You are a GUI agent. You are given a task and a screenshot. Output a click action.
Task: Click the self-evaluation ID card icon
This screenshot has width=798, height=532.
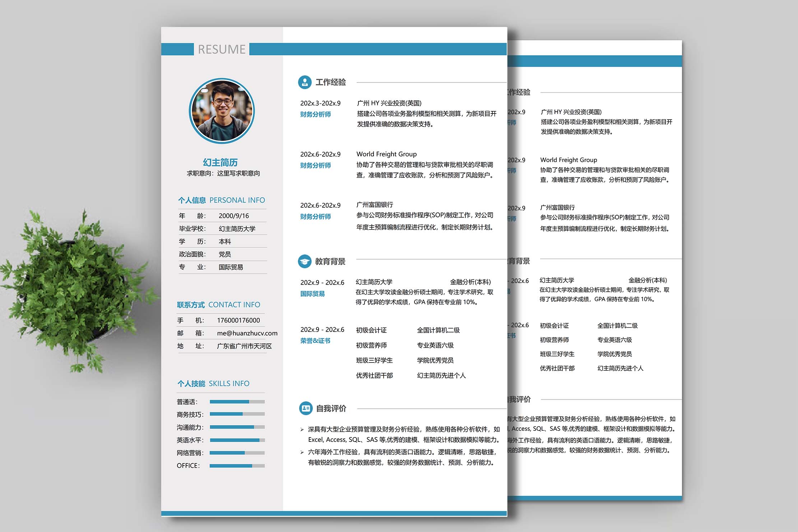[x=306, y=408]
